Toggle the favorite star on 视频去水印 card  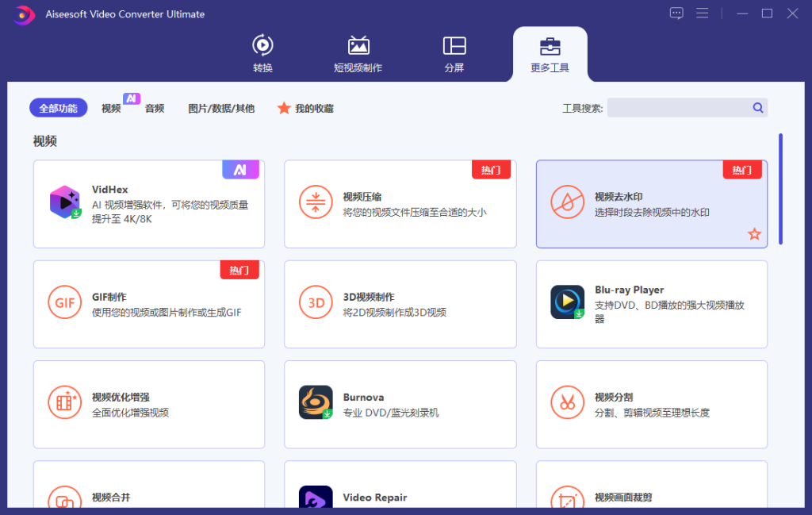754,234
